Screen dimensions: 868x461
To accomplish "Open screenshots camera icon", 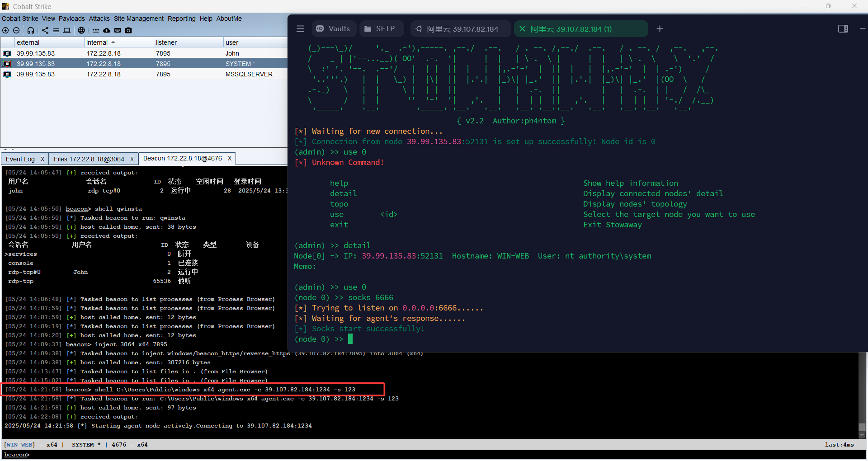I will click(x=128, y=30).
